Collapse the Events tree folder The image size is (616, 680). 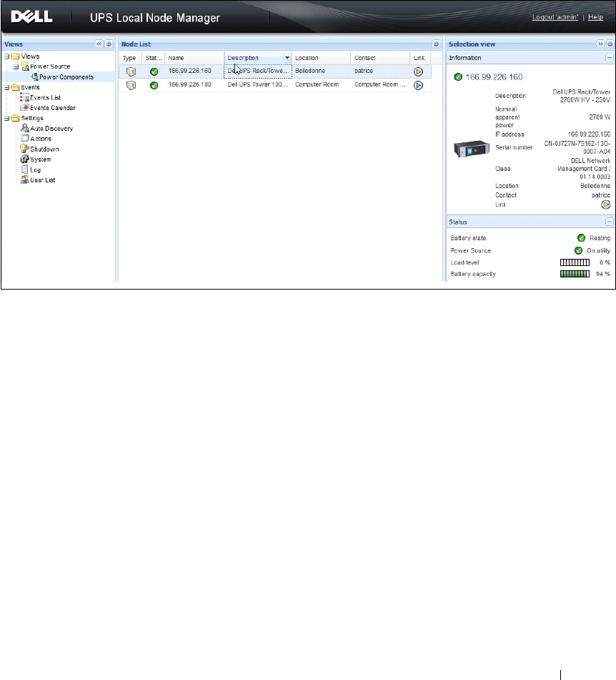coord(6,87)
